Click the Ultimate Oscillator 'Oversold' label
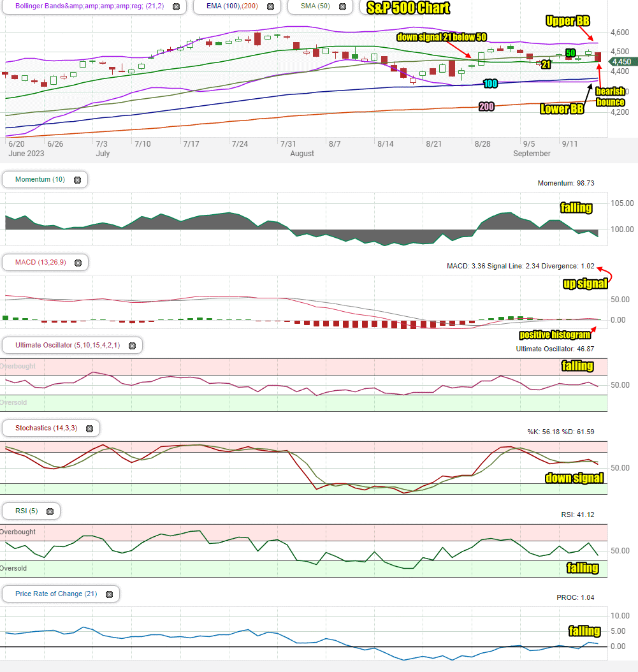 [13, 403]
